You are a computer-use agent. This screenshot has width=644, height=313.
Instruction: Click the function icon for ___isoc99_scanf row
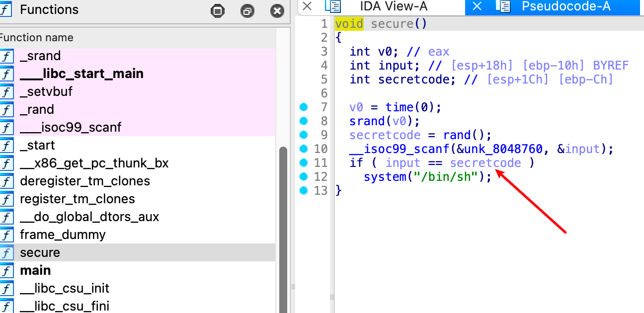point(7,128)
